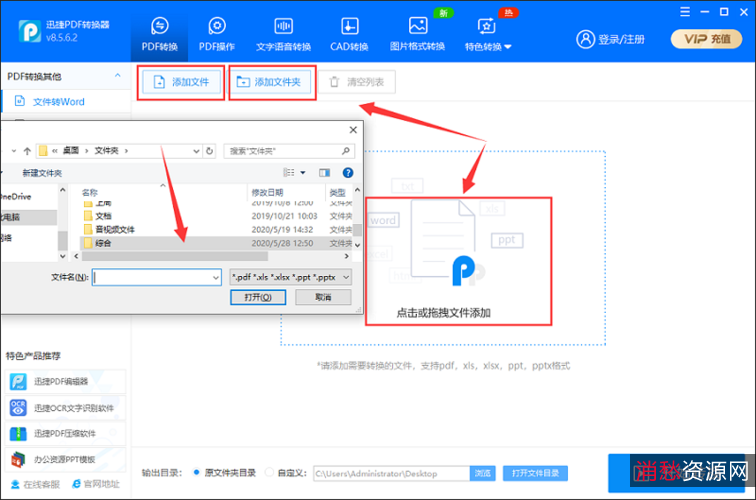Viewport: 756px width, 500px height.
Task: Open the view options dropdown arrow
Action: pos(303,173)
